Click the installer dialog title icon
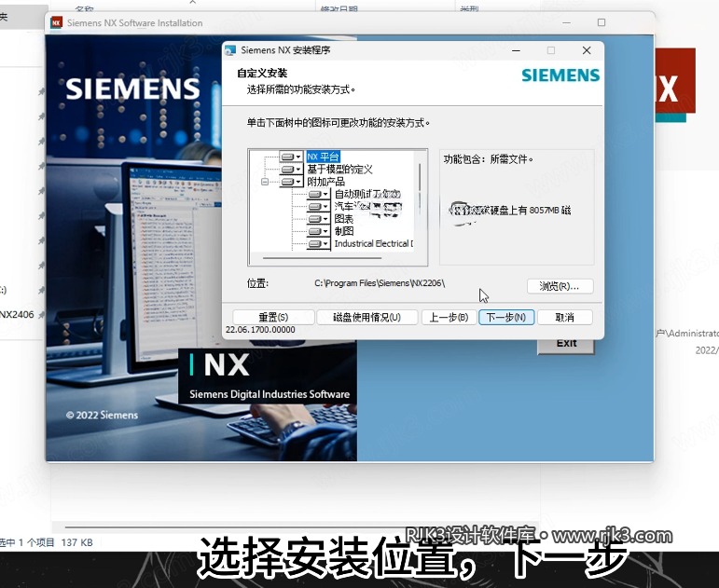 point(230,50)
